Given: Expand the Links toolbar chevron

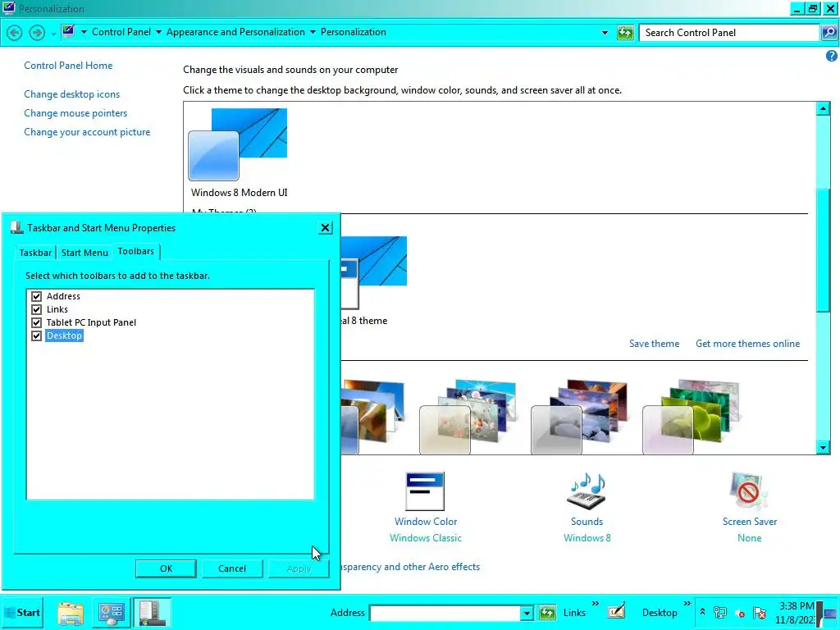Looking at the screenshot, I should point(596,604).
